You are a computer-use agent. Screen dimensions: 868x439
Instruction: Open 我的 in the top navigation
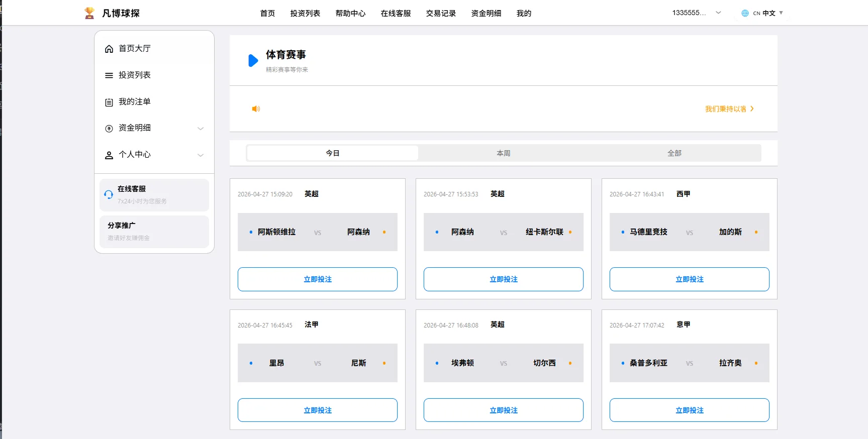[x=524, y=13]
